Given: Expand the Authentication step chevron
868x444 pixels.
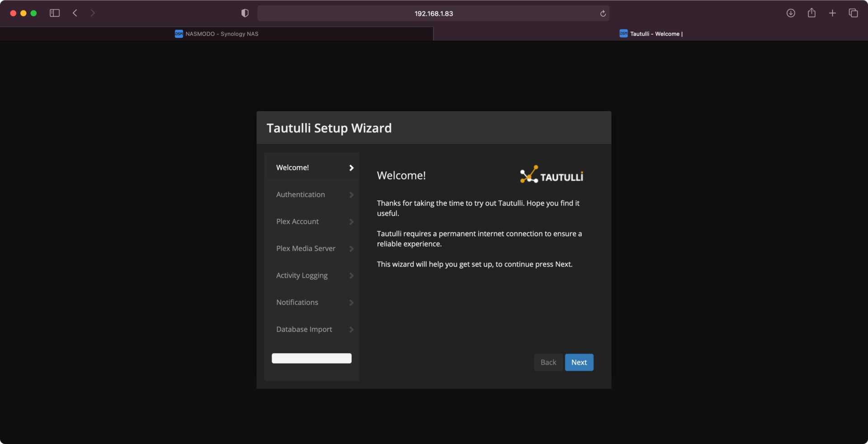Looking at the screenshot, I should (x=351, y=195).
